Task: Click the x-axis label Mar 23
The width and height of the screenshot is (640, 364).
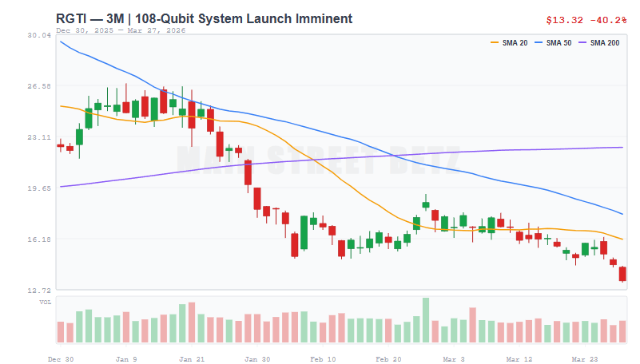Action: tap(585, 359)
